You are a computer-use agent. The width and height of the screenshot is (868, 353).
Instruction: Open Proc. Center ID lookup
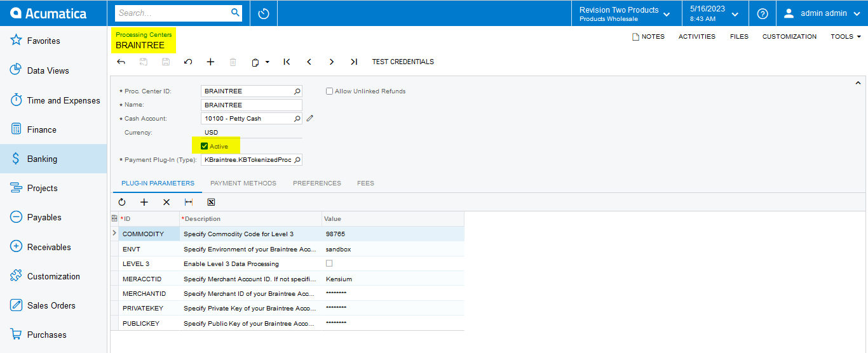point(297,91)
